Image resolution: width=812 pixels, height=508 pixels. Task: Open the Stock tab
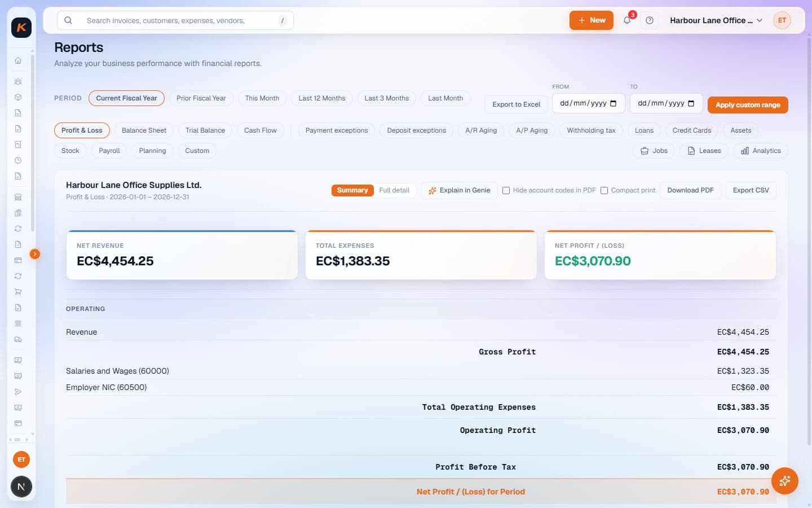click(70, 151)
